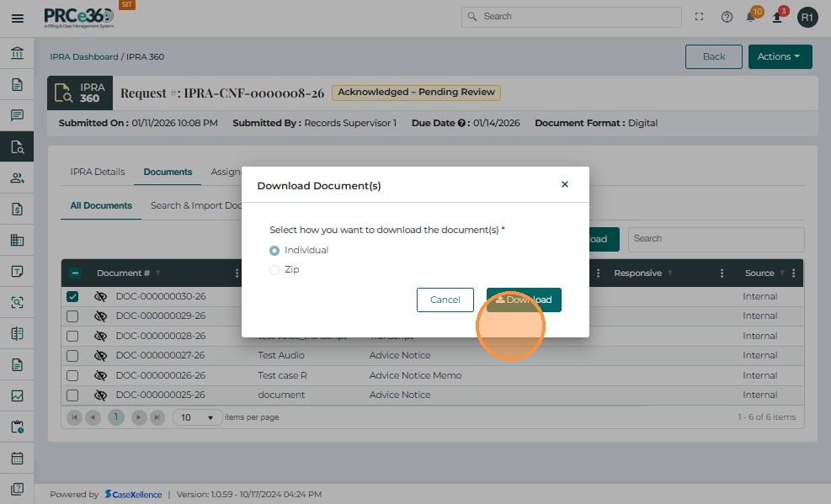This screenshot has height=504, width=831.
Task: Open the Responsive column options menu
Action: coord(722,273)
